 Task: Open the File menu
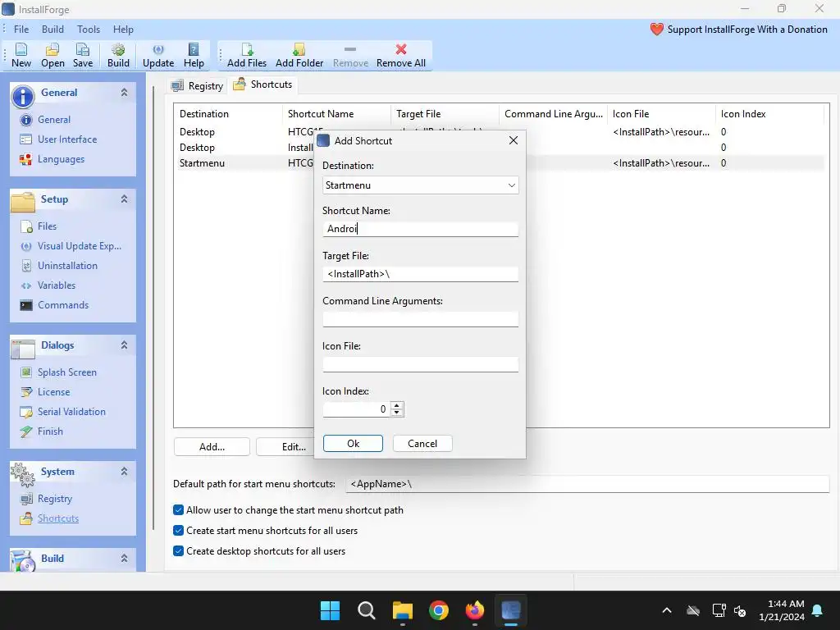click(x=21, y=30)
